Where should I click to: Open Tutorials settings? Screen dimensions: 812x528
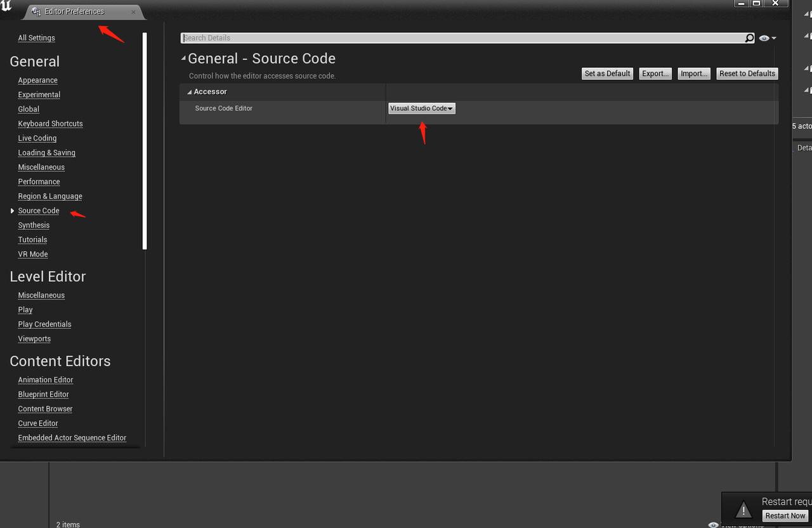[x=32, y=240]
